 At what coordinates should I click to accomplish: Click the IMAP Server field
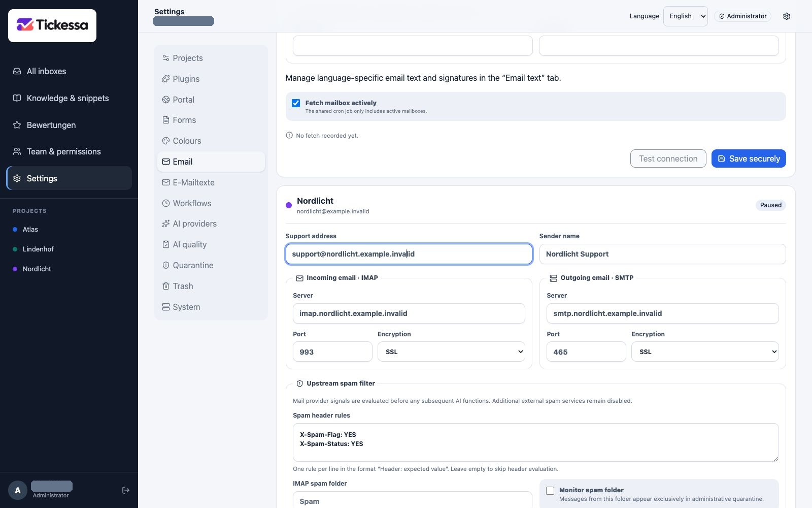point(409,313)
